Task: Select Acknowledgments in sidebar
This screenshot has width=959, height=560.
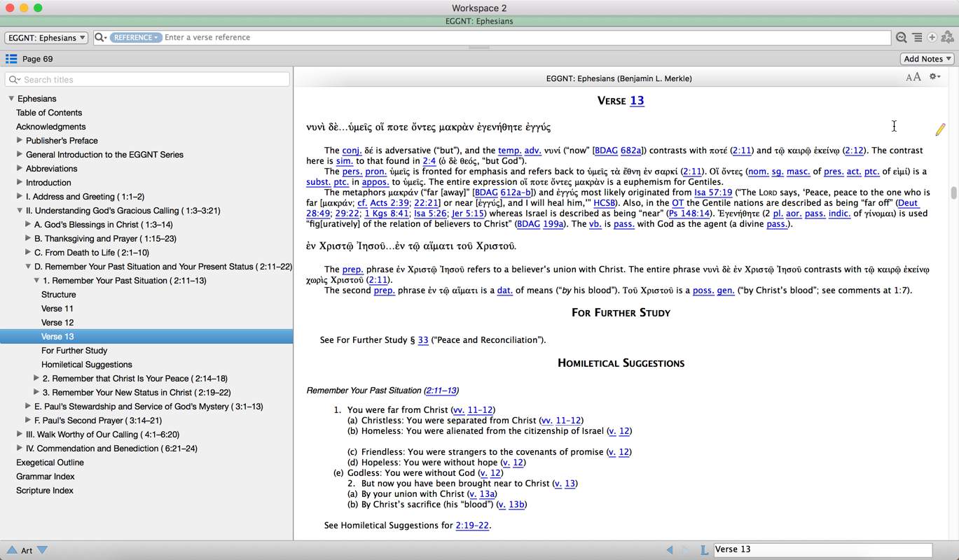Action: coord(50,127)
